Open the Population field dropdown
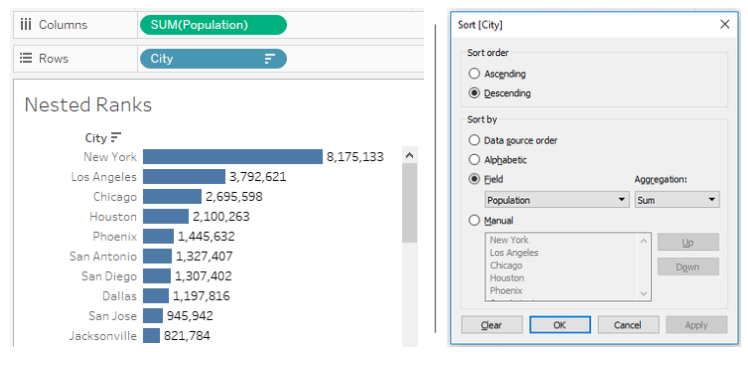Image resolution: width=748 pixels, height=368 pixels. (557, 200)
